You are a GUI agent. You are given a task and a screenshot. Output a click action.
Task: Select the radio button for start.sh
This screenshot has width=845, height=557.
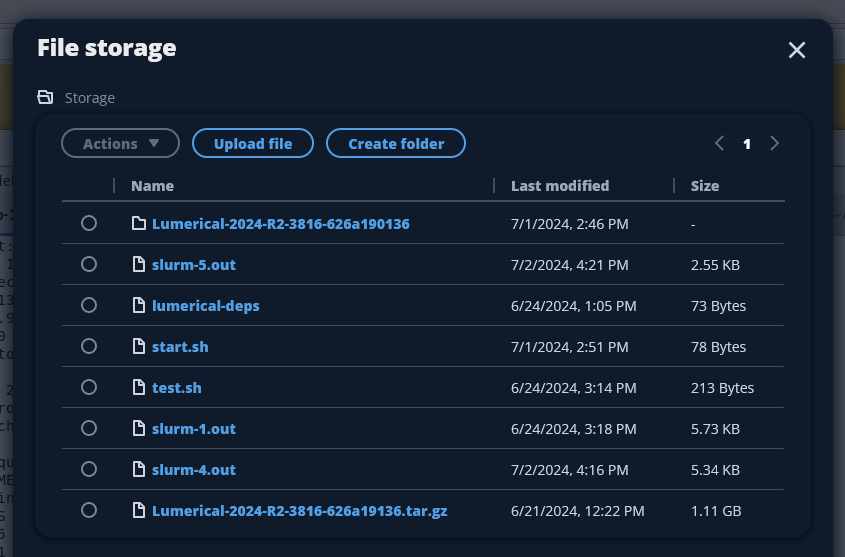pyautogui.click(x=89, y=346)
